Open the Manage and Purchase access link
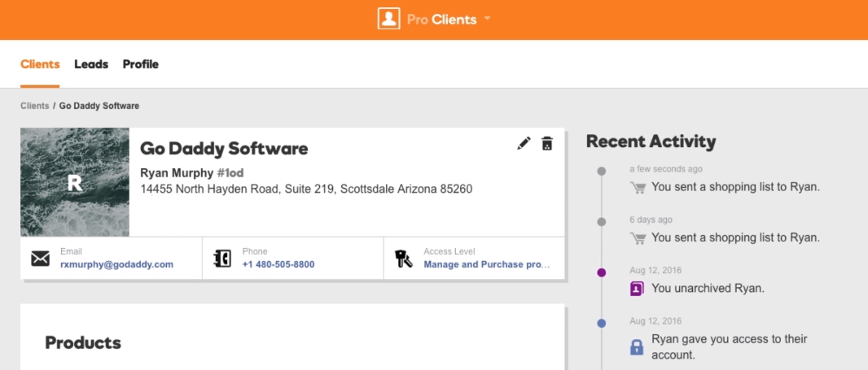The width and height of the screenshot is (868, 370). [487, 264]
